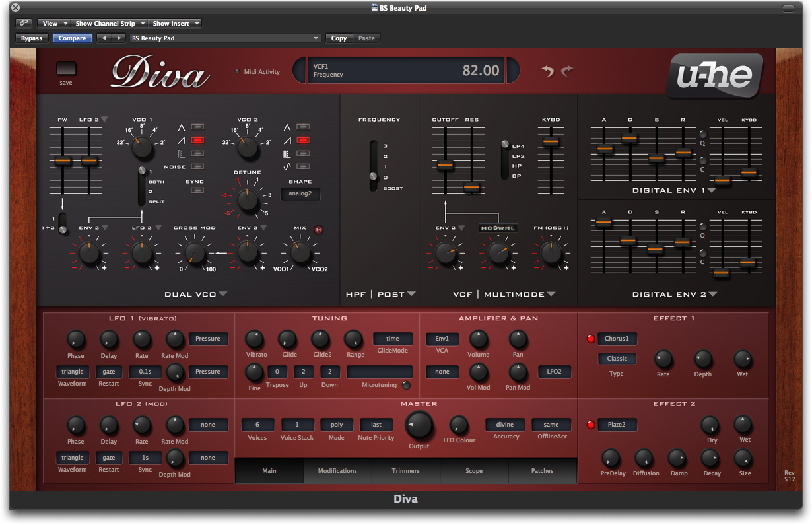This screenshot has height=525, width=812.
Task: Open the Chorus1 effect selector
Action: (617, 339)
